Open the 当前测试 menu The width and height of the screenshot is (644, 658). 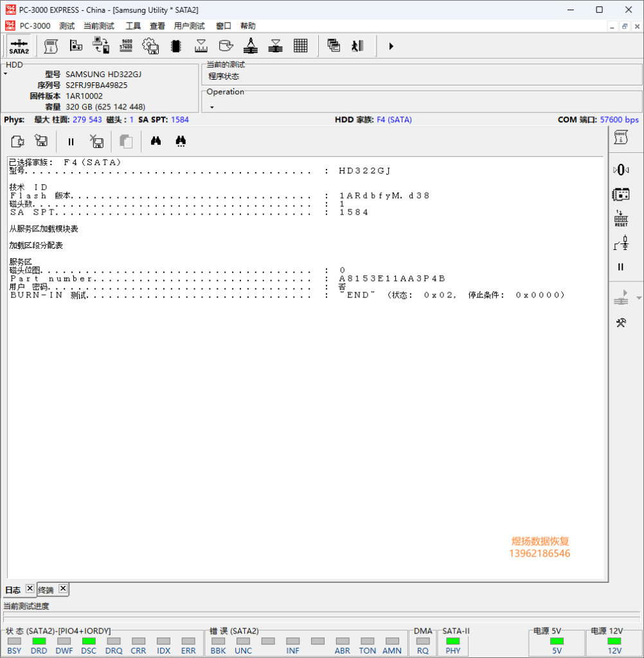click(99, 26)
